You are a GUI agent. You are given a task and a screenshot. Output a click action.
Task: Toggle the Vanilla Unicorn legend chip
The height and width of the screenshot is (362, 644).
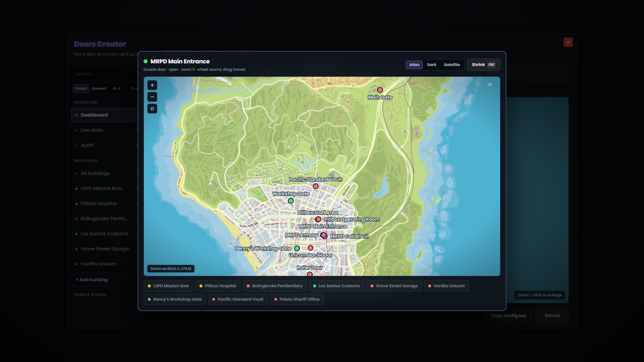coord(446,286)
